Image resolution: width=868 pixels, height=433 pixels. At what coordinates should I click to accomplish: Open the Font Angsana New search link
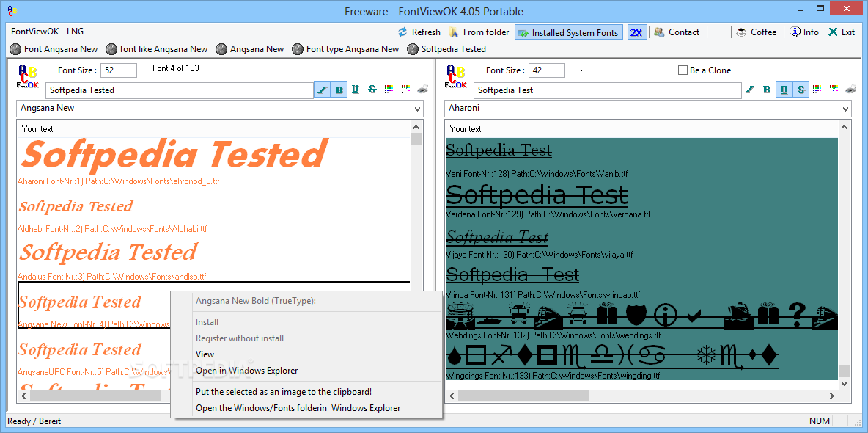61,48
